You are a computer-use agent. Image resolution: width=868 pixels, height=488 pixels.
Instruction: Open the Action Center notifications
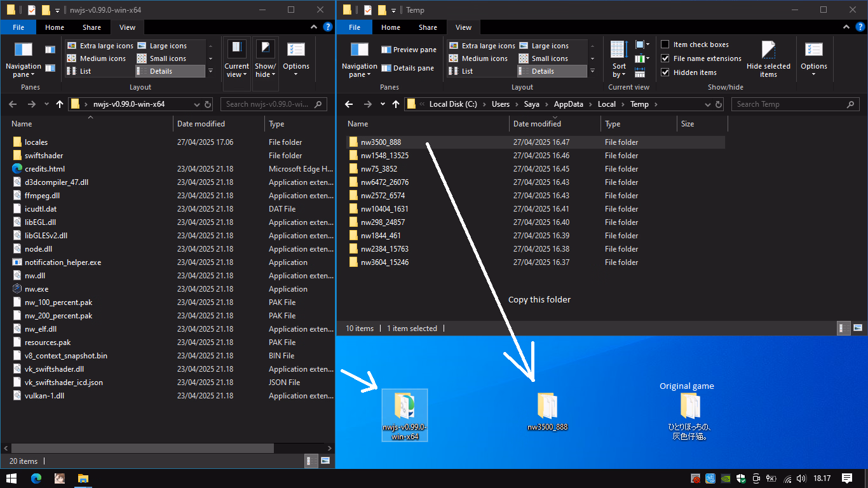846,478
